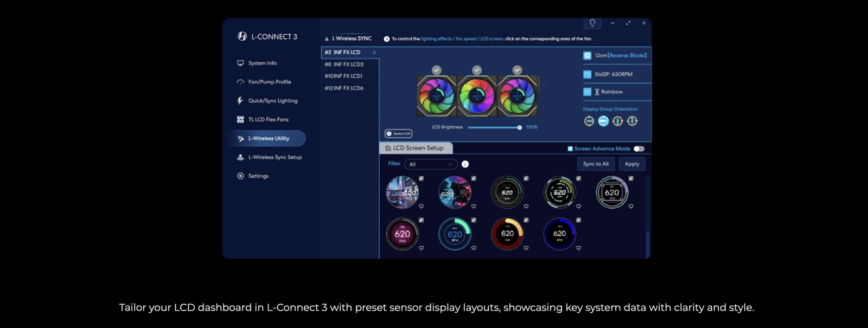Viewport: 868px width, 328px height.
Task: Switch to LCD Screen Setup tab
Action: tap(415, 148)
